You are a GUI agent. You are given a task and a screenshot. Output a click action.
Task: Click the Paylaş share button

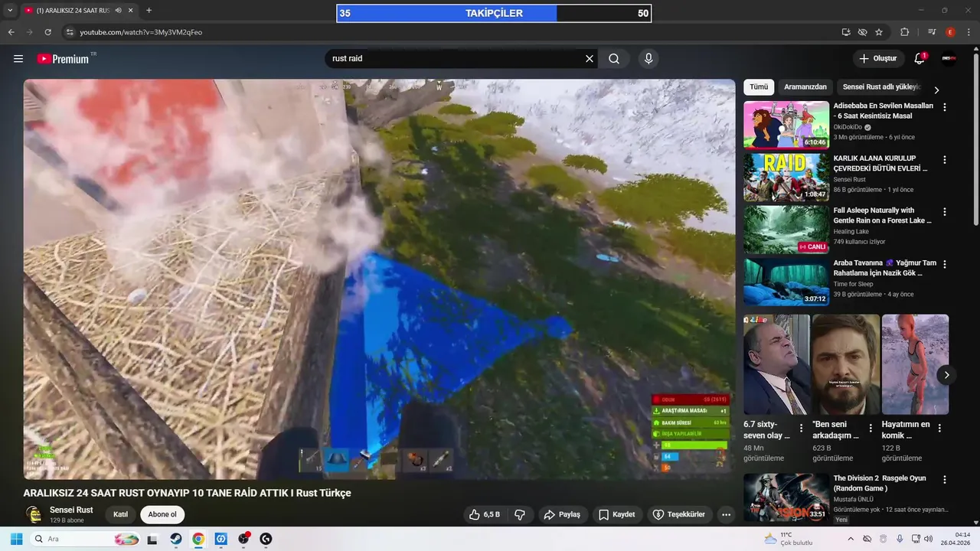point(563,514)
